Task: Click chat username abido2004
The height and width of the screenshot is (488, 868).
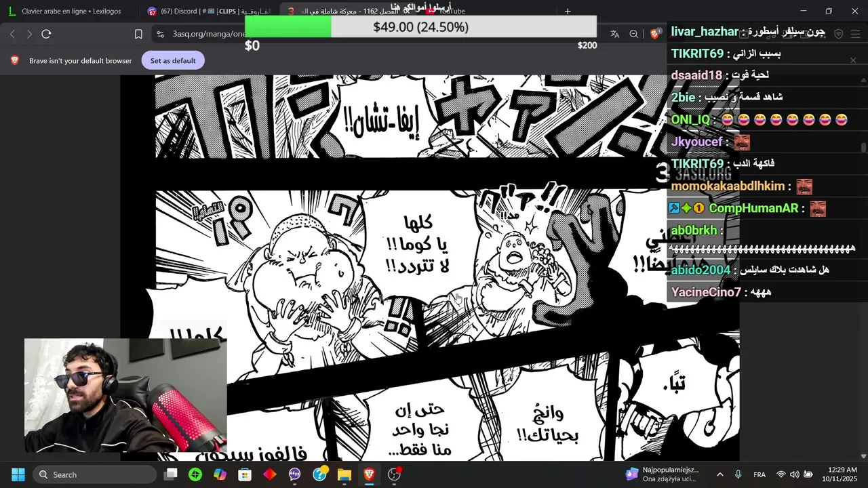Action: 701,270
